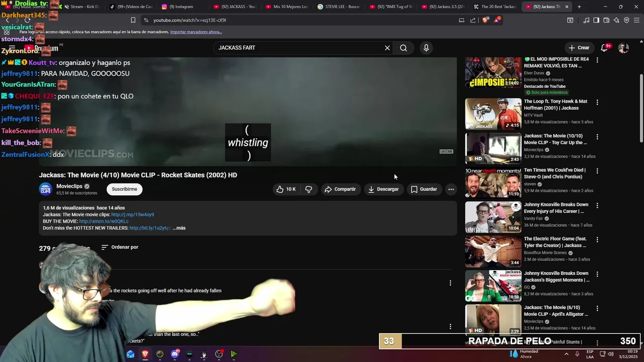
Task: Open The Loop ft. Tony Hawk thumbnail
Action: (x=493, y=114)
